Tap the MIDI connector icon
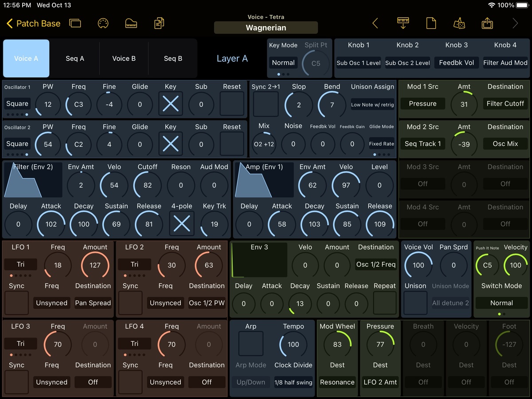Image resolution: width=532 pixels, height=399 pixels. click(103, 23)
